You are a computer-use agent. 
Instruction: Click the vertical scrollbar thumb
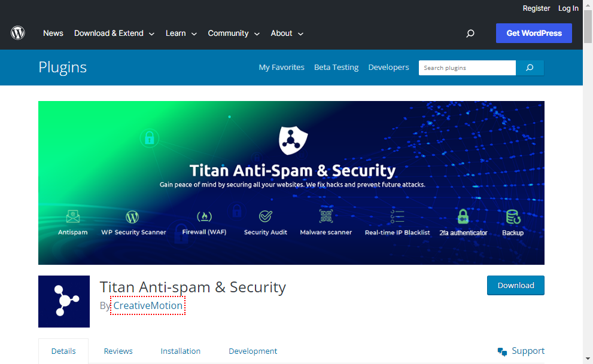588,27
